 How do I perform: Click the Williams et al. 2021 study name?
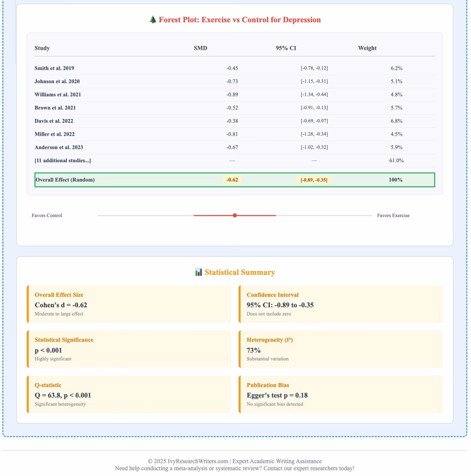click(x=58, y=94)
